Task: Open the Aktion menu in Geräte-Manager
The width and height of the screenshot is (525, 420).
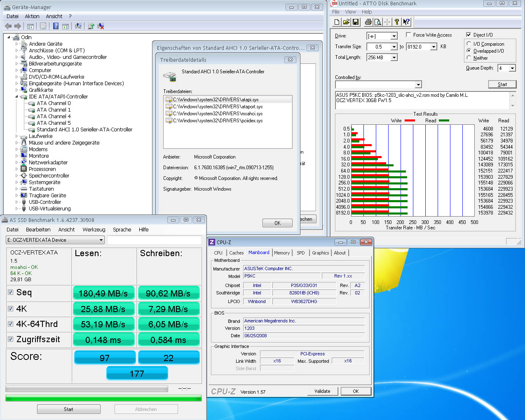Action: coord(32,16)
